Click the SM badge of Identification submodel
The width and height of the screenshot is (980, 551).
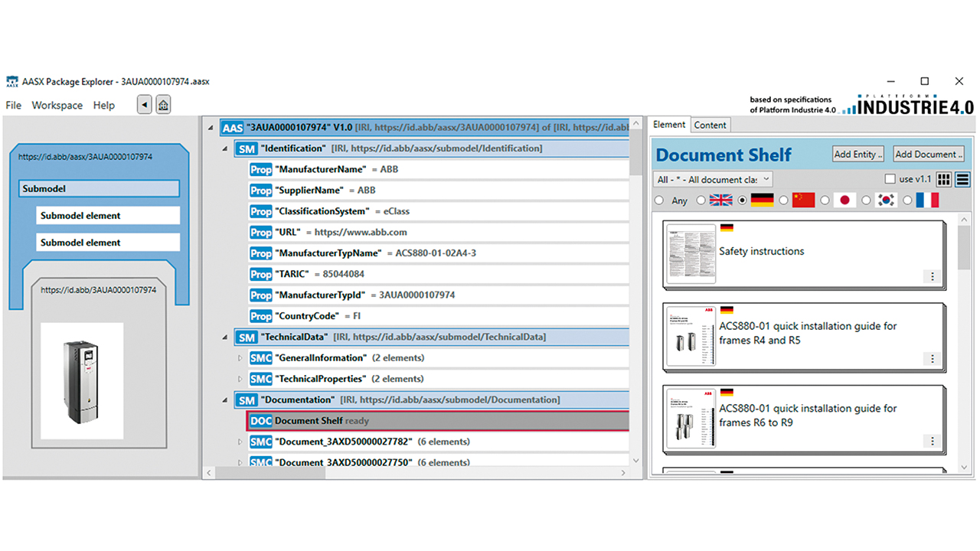(x=247, y=148)
